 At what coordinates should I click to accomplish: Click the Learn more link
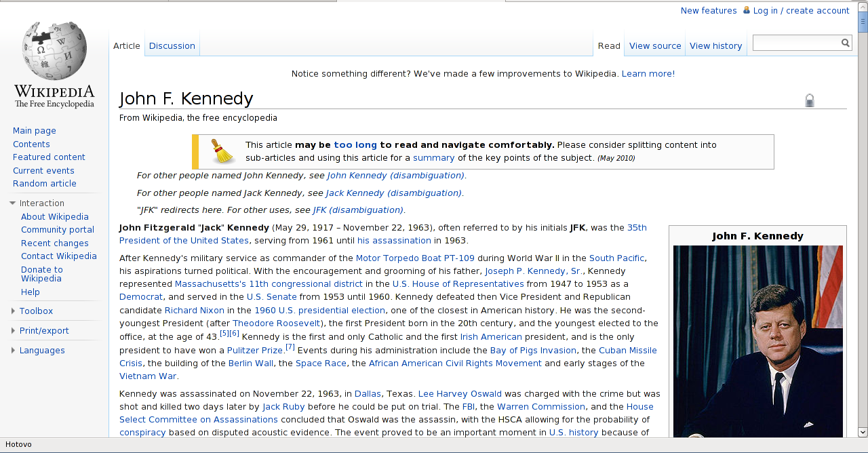point(647,74)
